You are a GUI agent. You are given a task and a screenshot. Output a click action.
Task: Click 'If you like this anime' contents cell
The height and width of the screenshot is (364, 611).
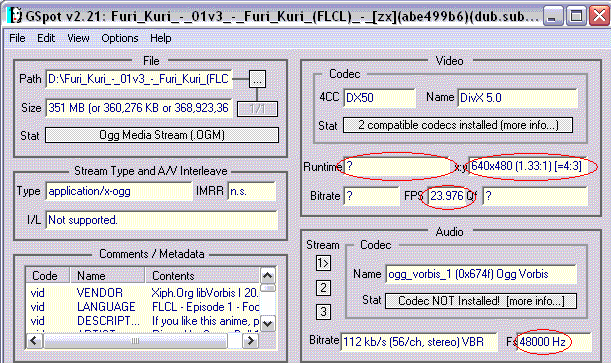click(205, 321)
